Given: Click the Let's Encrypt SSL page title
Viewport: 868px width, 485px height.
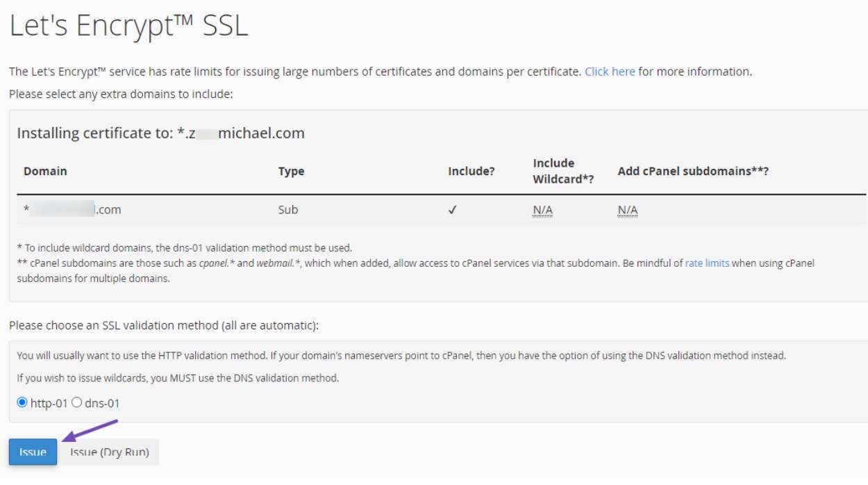Looking at the screenshot, I should (128, 26).
